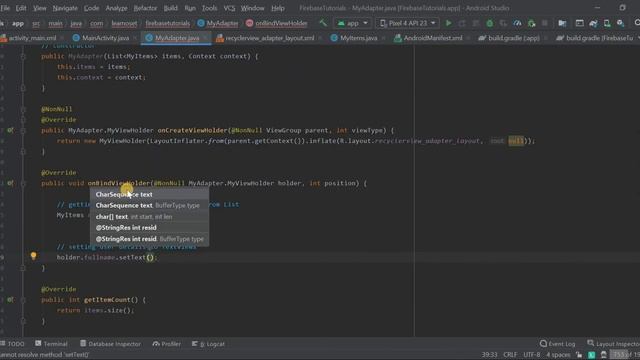Click the CRLF line separator indicator
640x360 pixels.
510,355
